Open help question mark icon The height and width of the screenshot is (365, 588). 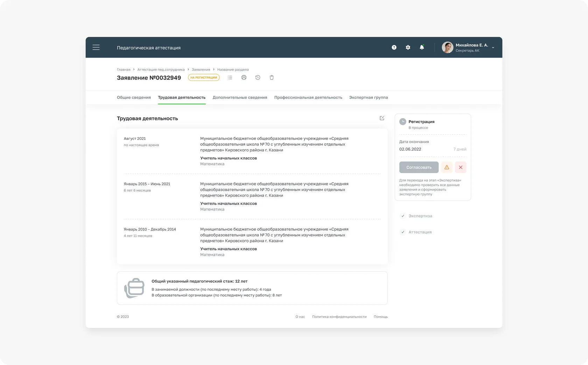(394, 48)
